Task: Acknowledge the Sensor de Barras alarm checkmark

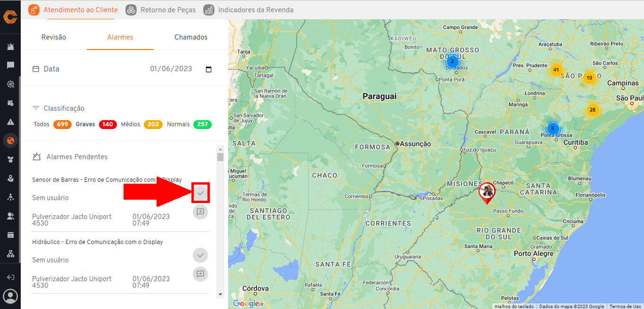Action: coord(200,193)
